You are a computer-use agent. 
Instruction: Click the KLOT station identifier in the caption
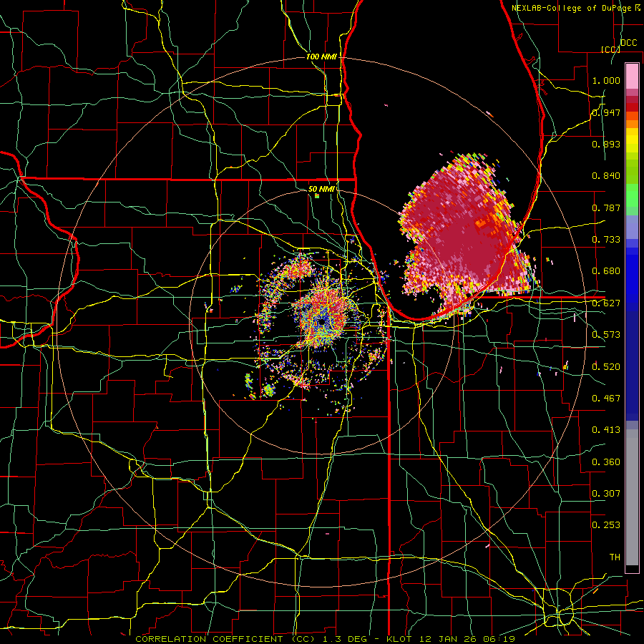pyautogui.click(x=399, y=639)
